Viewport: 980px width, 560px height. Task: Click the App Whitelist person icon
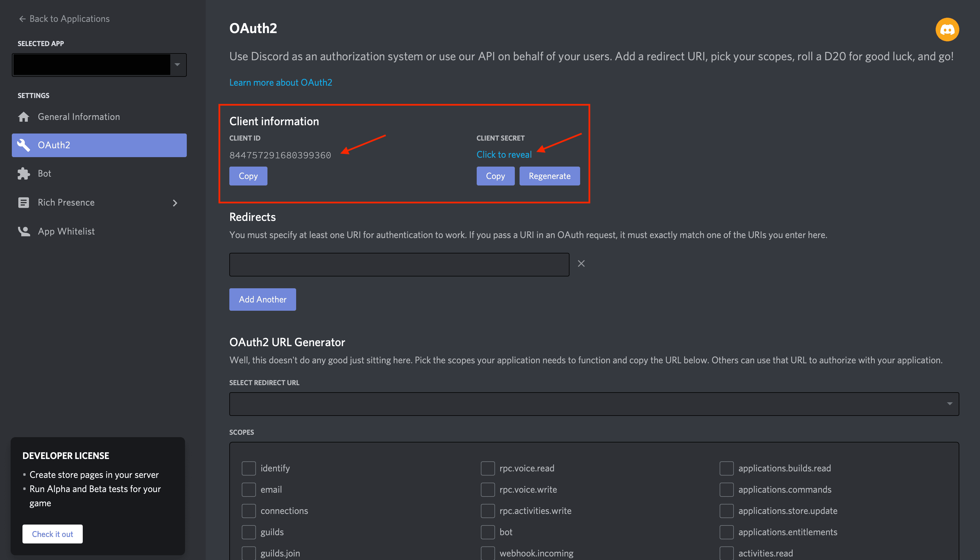[24, 232]
